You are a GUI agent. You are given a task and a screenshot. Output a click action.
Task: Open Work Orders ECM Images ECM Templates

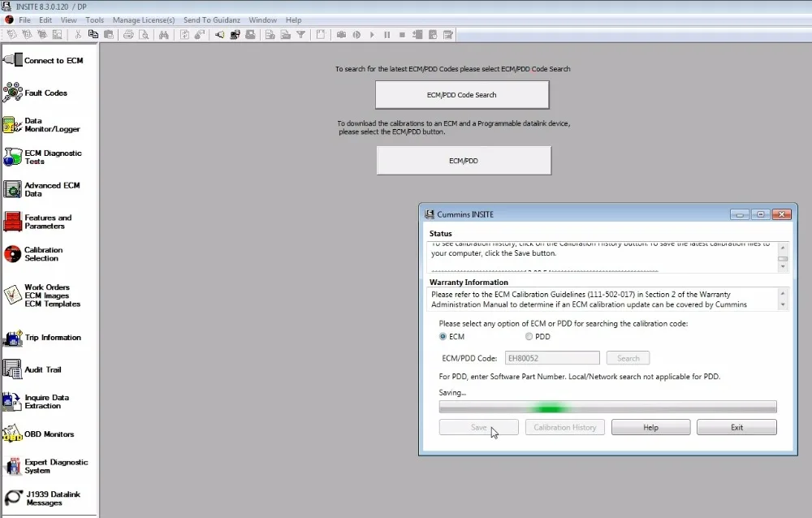pyautogui.click(x=41, y=296)
